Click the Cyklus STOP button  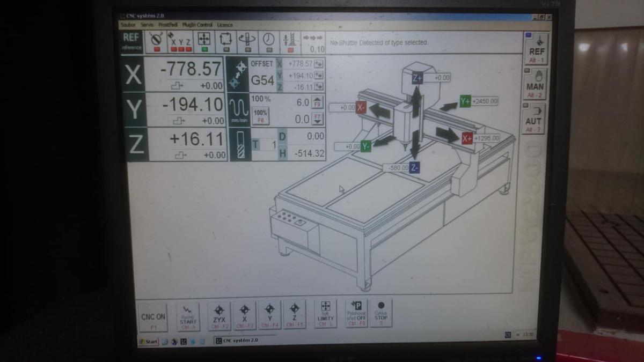point(380,312)
